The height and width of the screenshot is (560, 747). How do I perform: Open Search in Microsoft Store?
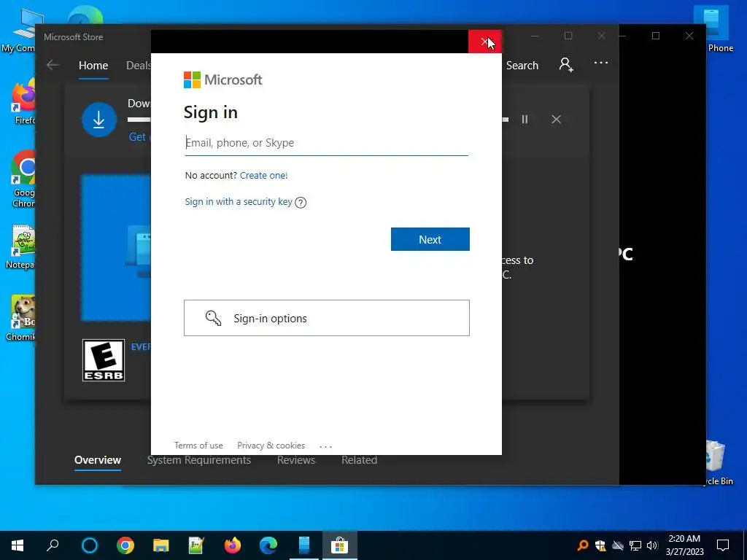coord(522,66)
